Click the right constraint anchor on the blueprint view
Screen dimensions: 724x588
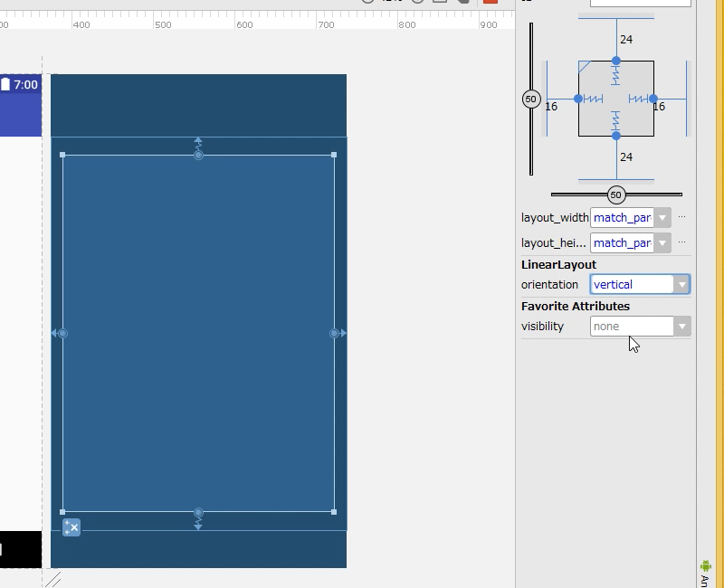click(334, 333)
